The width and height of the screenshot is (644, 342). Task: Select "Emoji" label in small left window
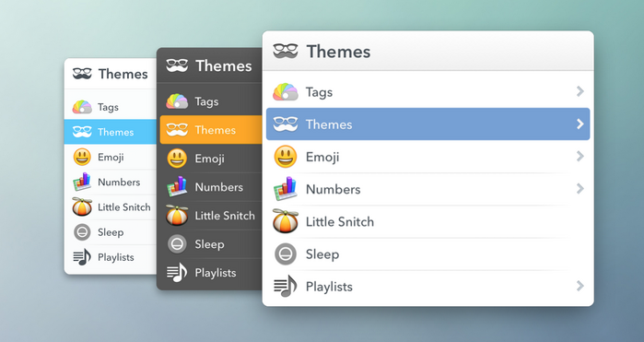(x=111, y=158)
